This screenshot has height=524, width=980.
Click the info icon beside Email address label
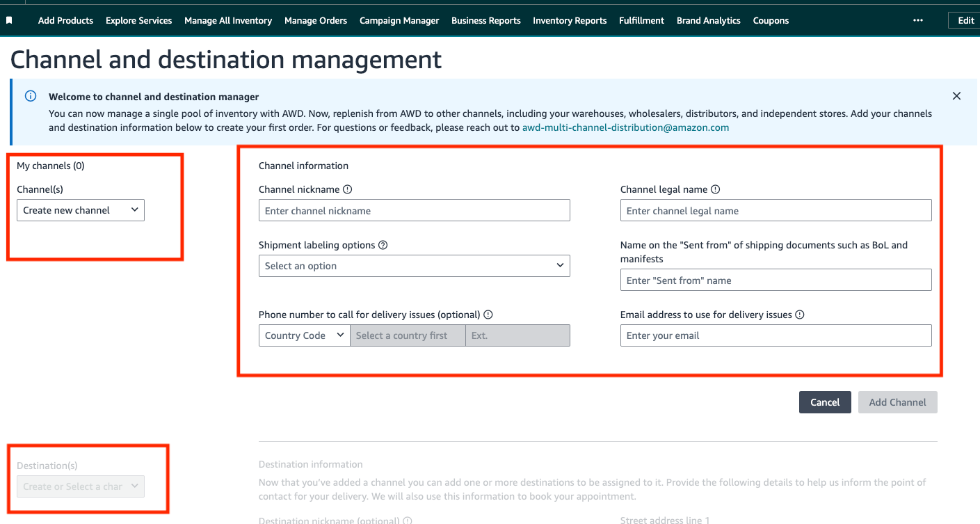800,315
